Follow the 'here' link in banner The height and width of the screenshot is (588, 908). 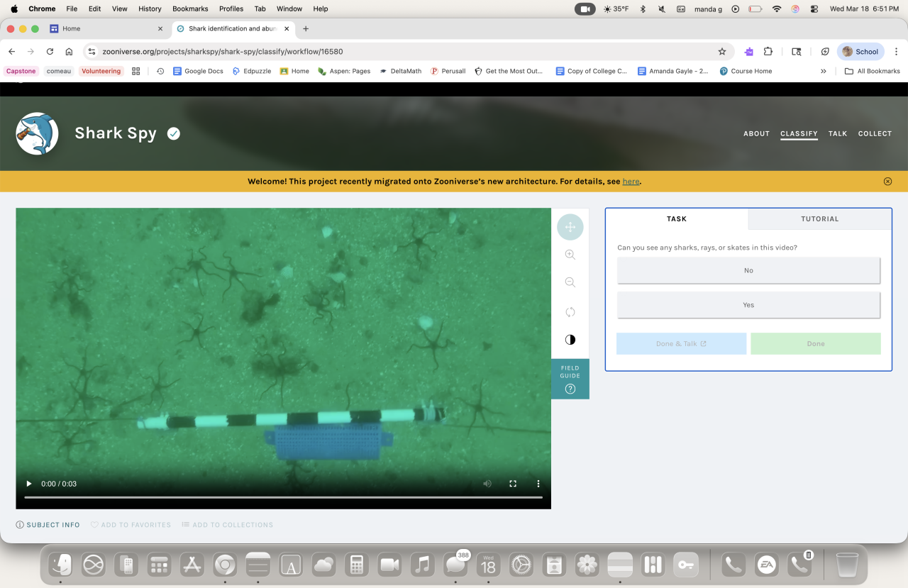pyautogui.click(x=631, y=182)
